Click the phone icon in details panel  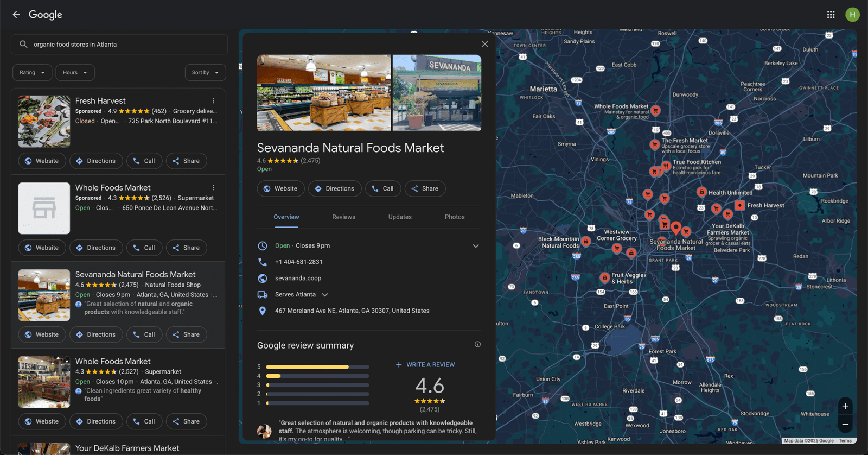(x=263, y=262)
